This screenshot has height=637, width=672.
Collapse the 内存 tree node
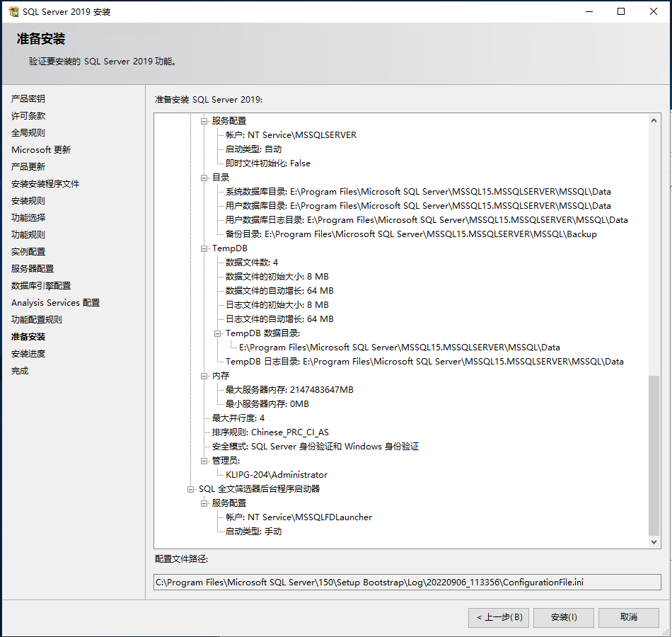tap(204, 376)
